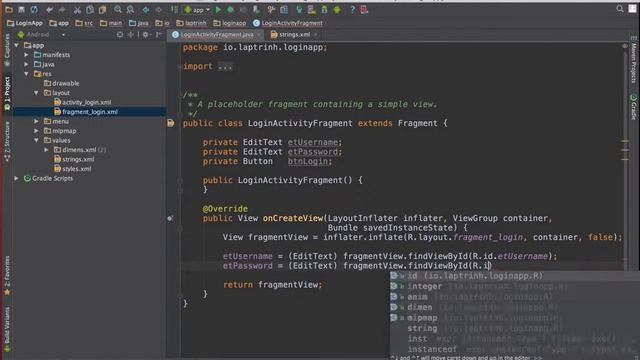Expand the java folder
Image resolution: width=640 pixels, height=360 pixels.
click(x=27, y=64)
